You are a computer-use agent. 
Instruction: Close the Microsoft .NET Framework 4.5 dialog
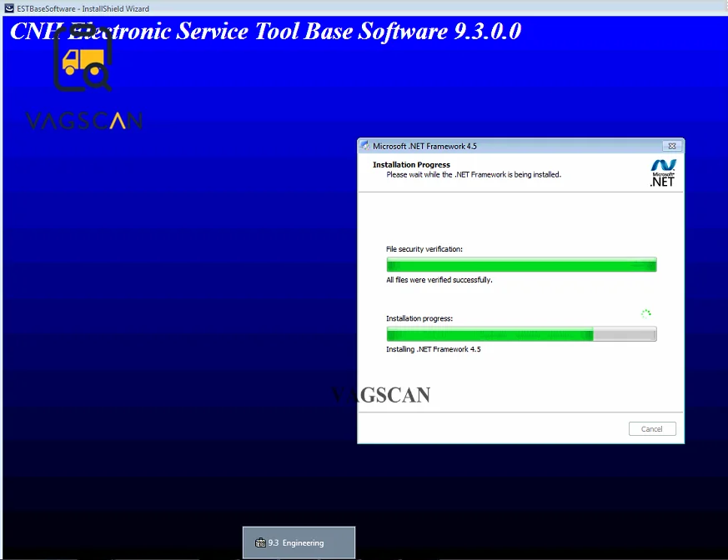point(671,146)
